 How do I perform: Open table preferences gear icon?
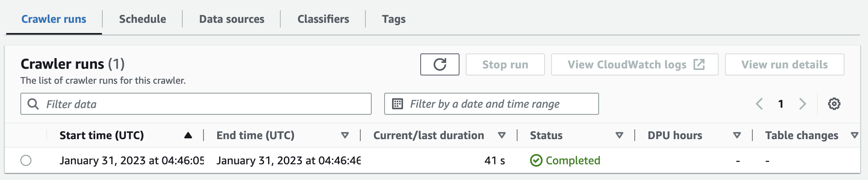point(834,104)
